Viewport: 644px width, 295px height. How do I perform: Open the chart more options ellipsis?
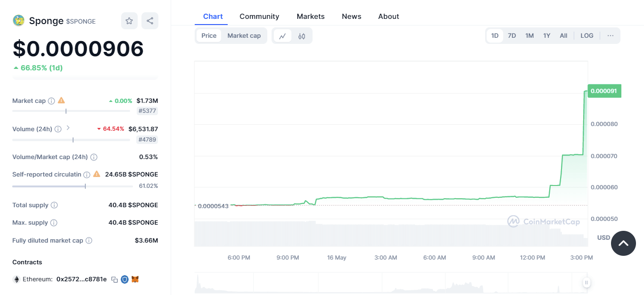[x=611, y=36]
